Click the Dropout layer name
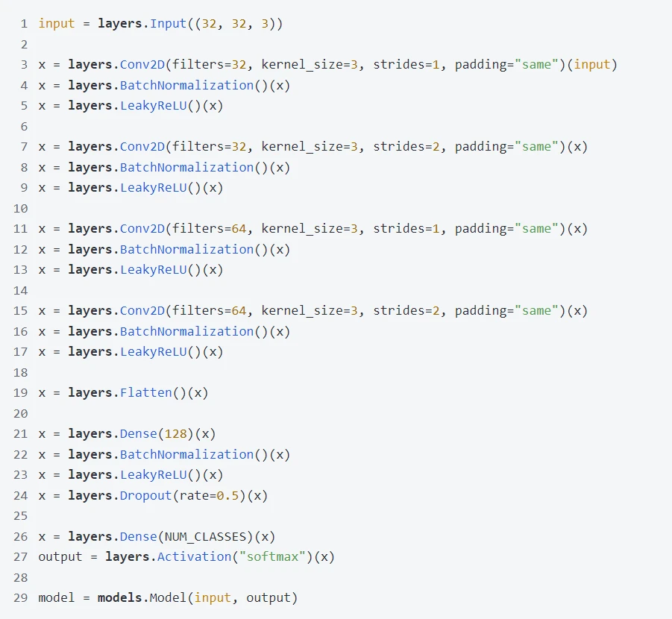The image size is (672, 619). point(145,495)
